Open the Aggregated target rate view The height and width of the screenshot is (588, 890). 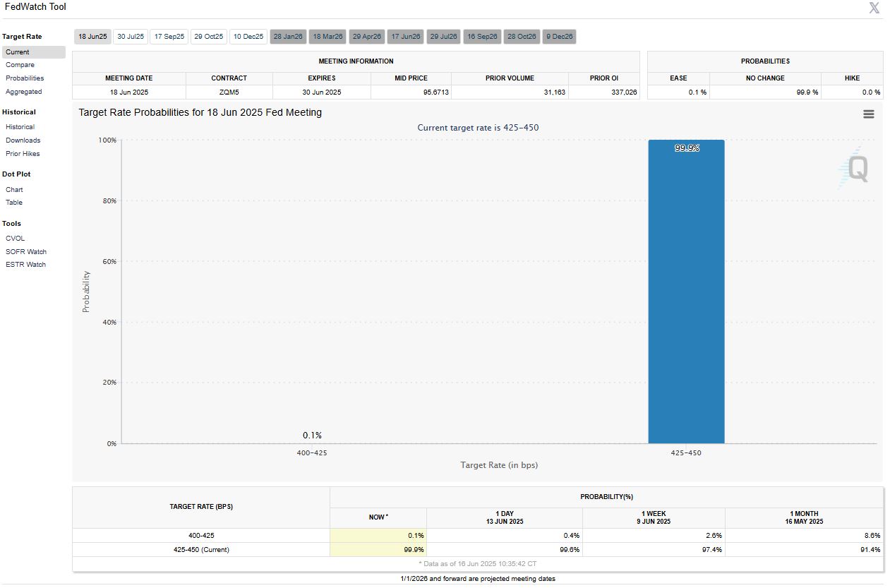24,92
